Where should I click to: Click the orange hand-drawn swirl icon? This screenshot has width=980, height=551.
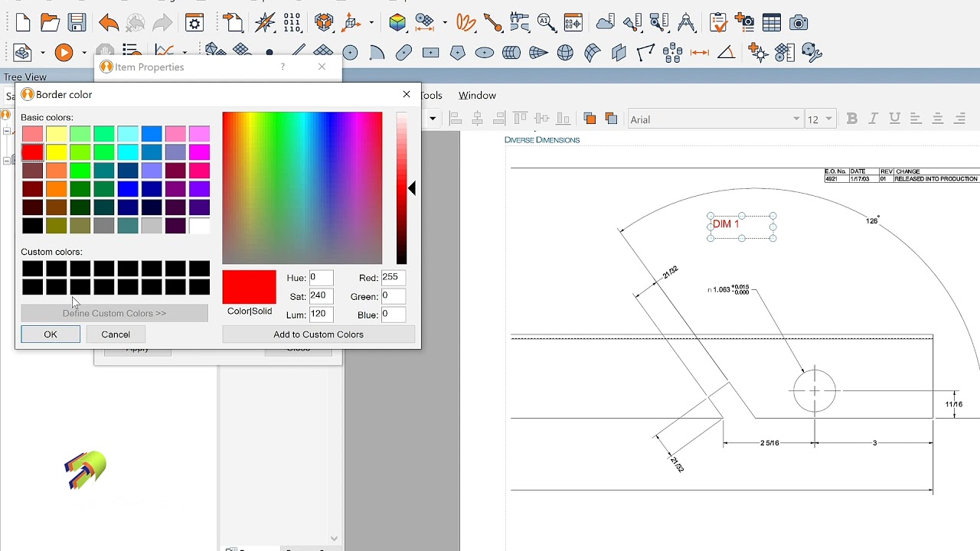point(465,23)
